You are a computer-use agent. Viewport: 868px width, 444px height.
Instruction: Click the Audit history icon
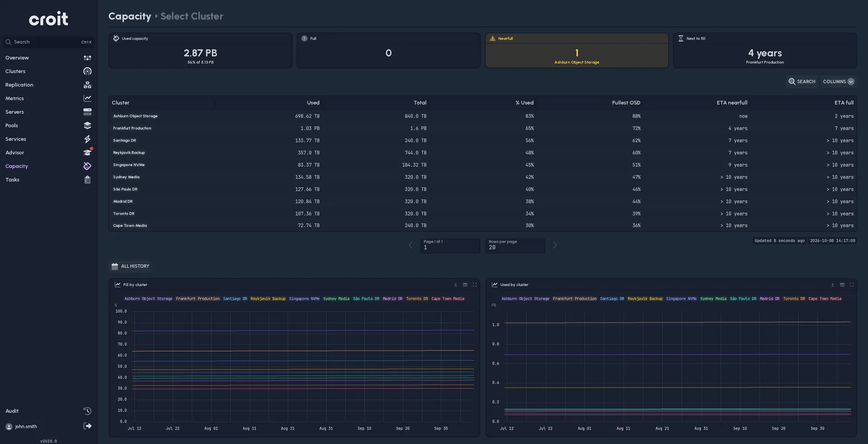coord(87,411)
